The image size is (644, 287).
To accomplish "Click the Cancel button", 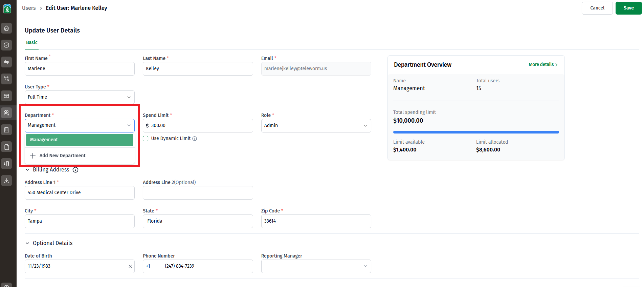I will 597,8.
